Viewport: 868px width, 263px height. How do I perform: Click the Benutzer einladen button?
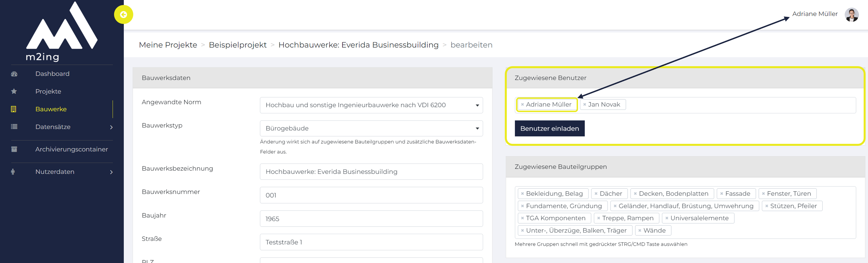pyautogui.click(x=549, y=129)
